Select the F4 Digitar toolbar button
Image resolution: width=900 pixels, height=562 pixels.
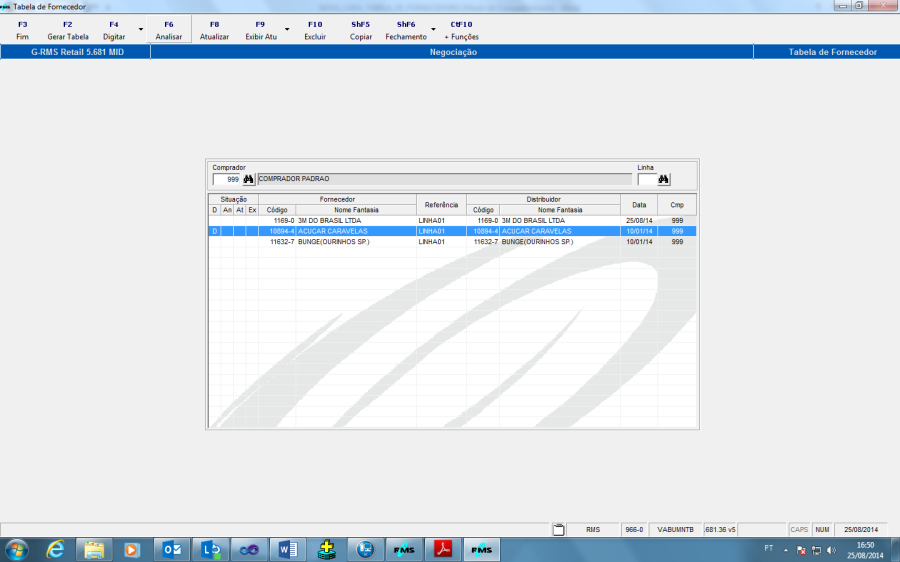(114, 30)
